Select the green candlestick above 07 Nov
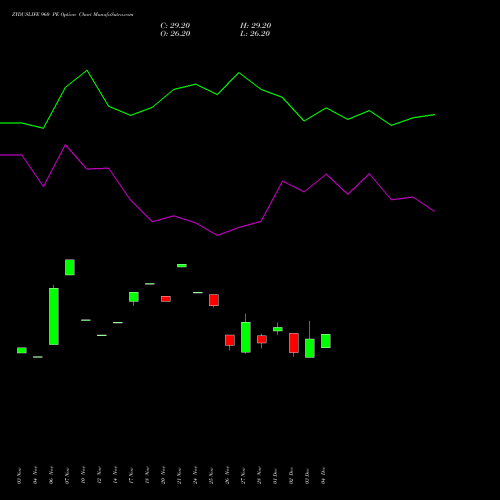The width and height of the screenshot is (500, 500). coord(70,267)
